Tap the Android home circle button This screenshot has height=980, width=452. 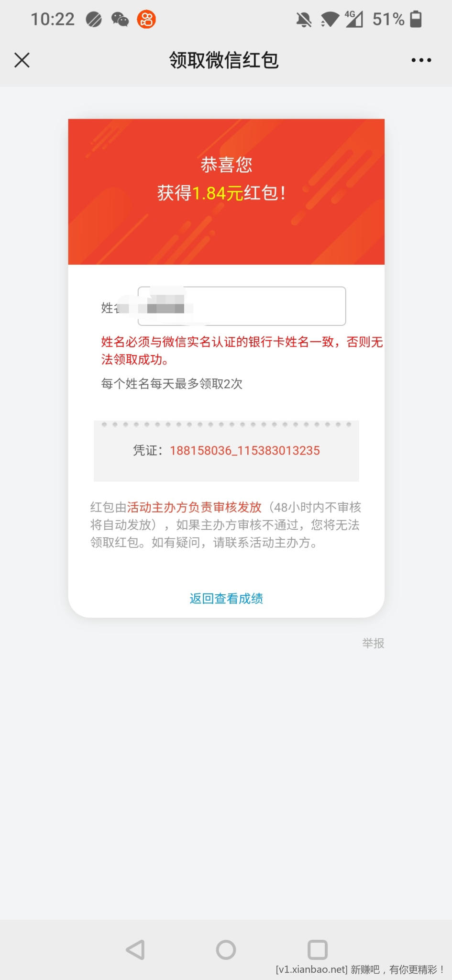click(x=226, y=950)
